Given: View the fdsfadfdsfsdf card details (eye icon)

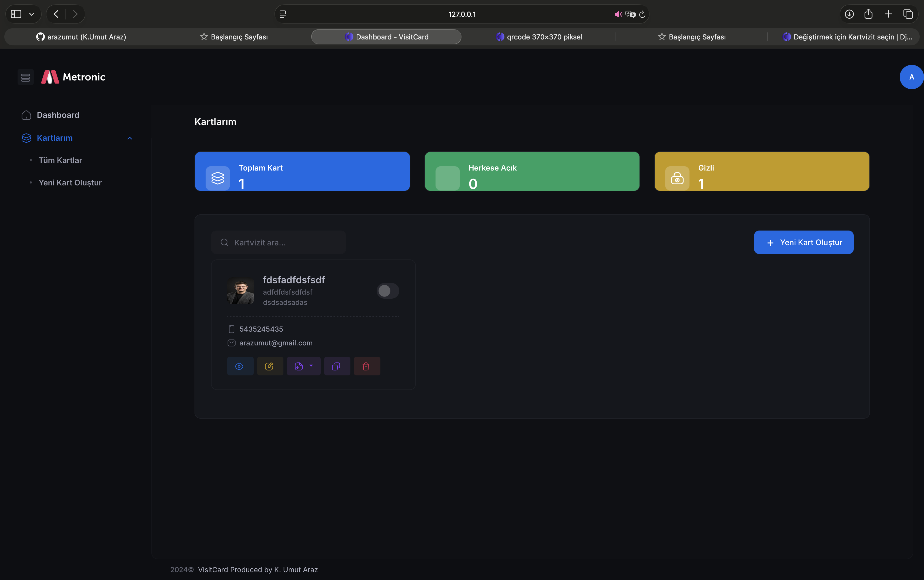Looking at the screenshot, I should 240,366.
